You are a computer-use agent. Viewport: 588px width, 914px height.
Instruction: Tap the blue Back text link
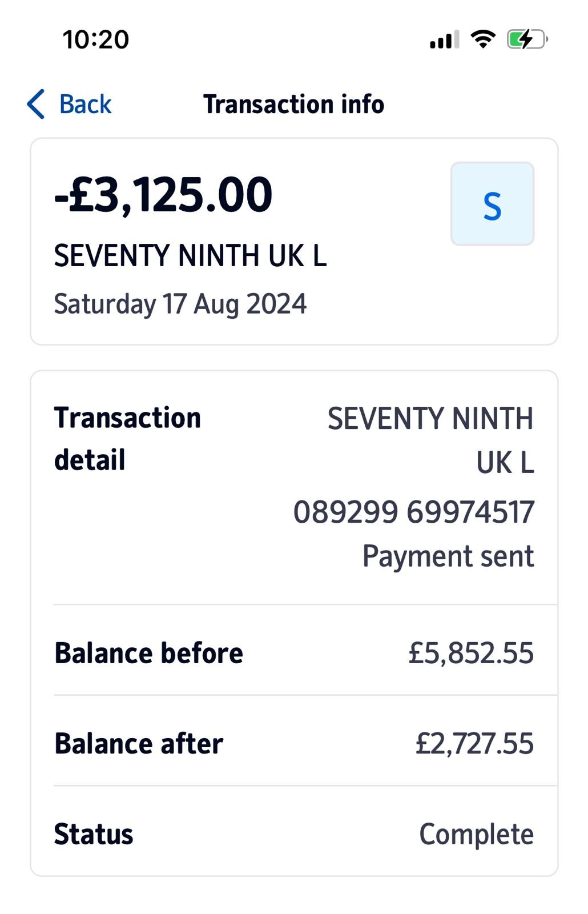pos(85,104)
